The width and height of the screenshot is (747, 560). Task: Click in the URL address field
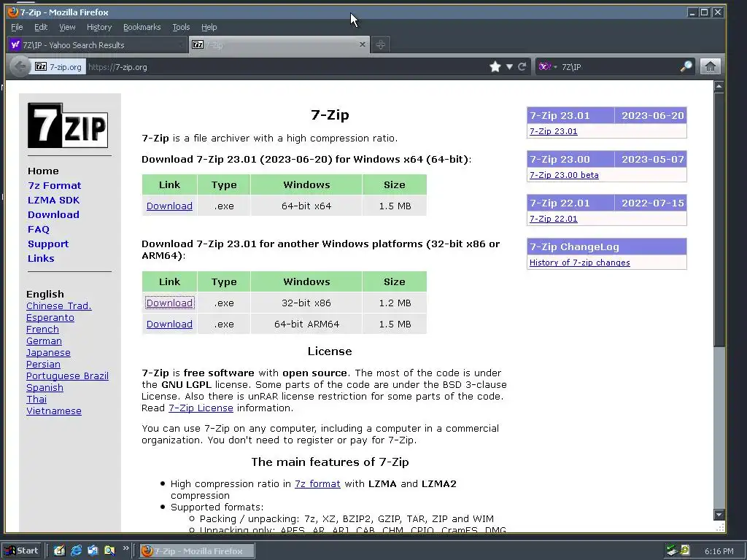(286, 66)
